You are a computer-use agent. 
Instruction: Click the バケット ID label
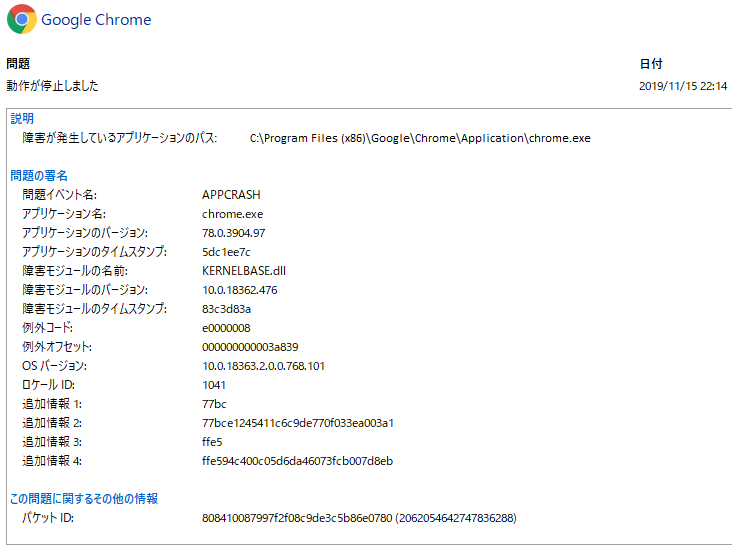48,518
